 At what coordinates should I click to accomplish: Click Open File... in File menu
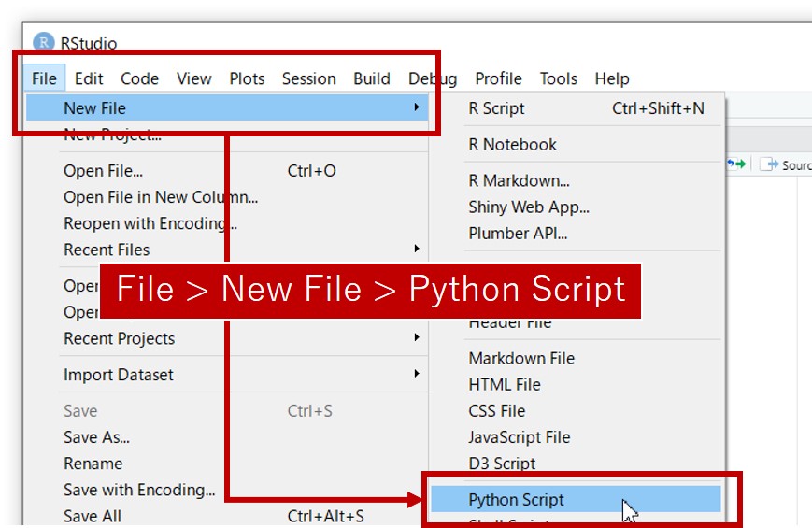click(103, 171)
